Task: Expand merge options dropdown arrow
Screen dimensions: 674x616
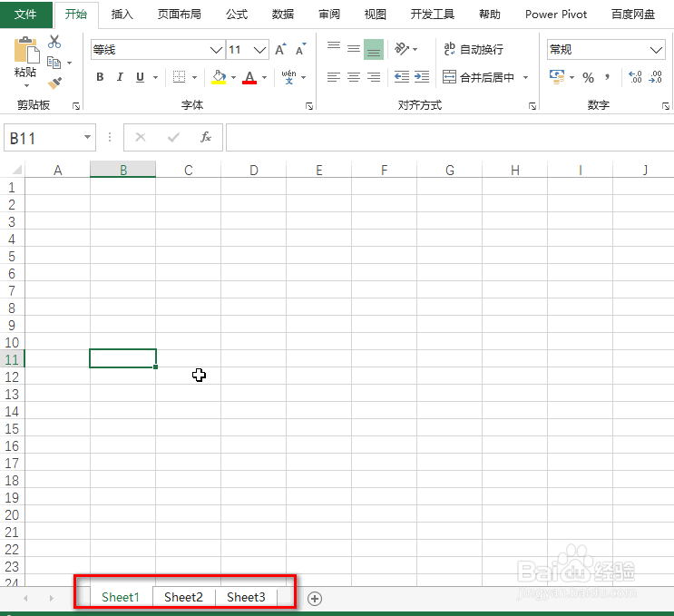Action: pos(525,77)
